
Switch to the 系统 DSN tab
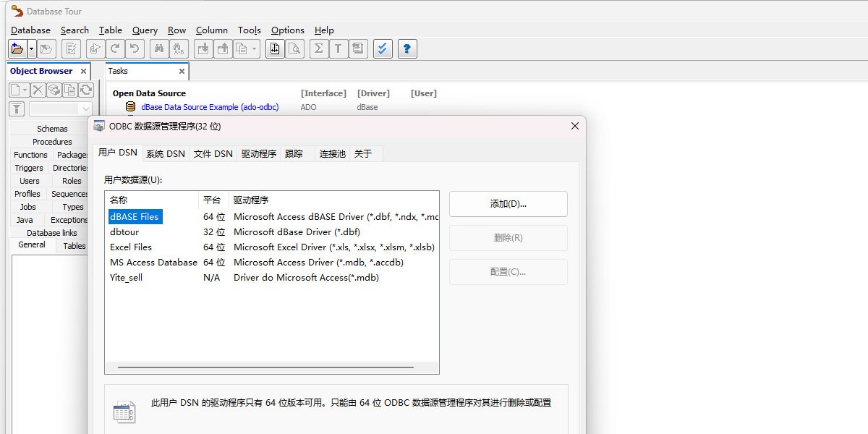(x=165, y=153)
